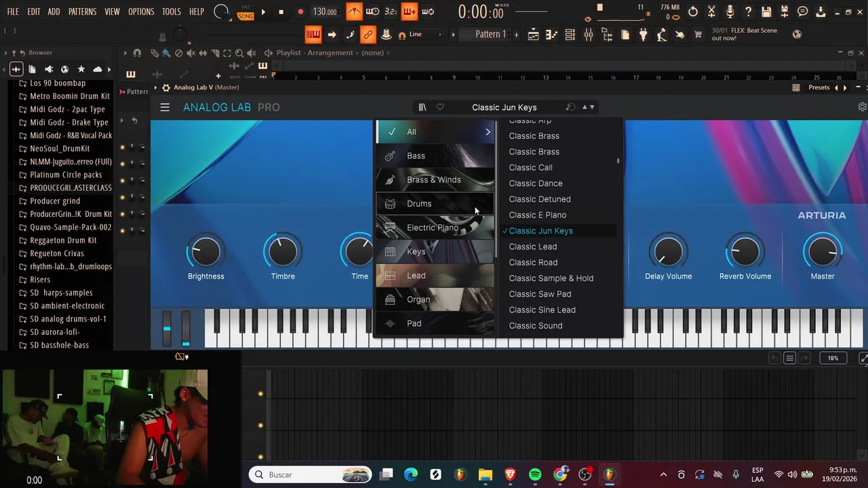Open the Playlist view toolbar icon
868x488 pixels.
point(533,35)
